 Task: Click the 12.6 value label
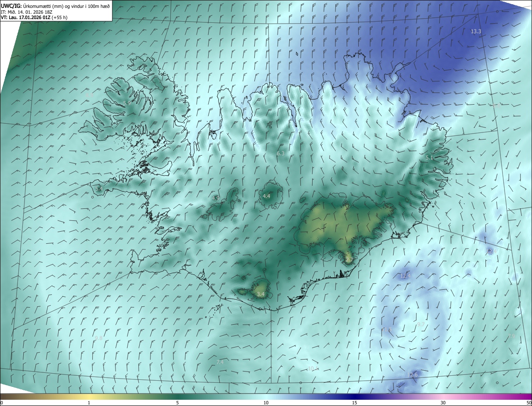click(413, 375)
